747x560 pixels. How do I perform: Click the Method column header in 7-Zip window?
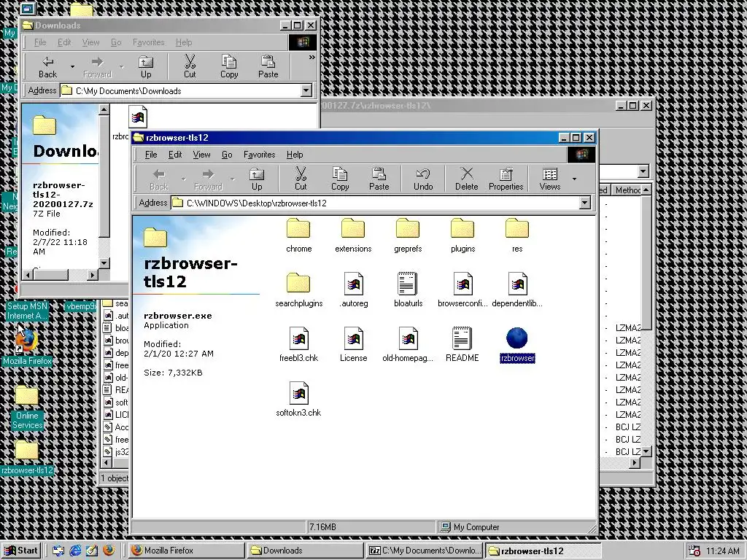[x=627, y=190]
